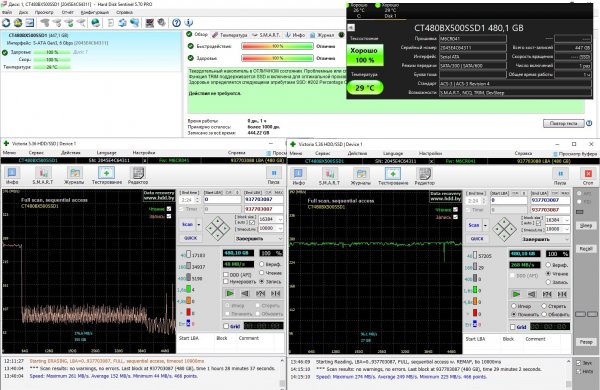Viewport: 600px width, 390px height.
Task: Open Отчет menu in Hard Disk Sentinel
Action: pyautogui.click(x=67, y=12)
